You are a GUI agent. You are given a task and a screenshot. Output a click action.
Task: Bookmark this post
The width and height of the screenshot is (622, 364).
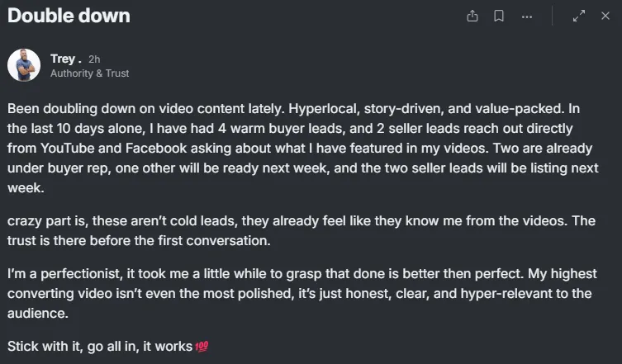[x=499, y=16]
